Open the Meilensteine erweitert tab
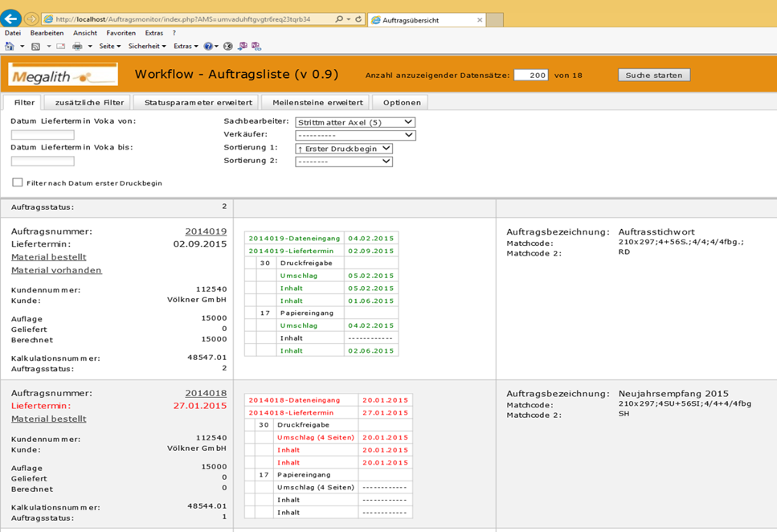 [317, 103]
